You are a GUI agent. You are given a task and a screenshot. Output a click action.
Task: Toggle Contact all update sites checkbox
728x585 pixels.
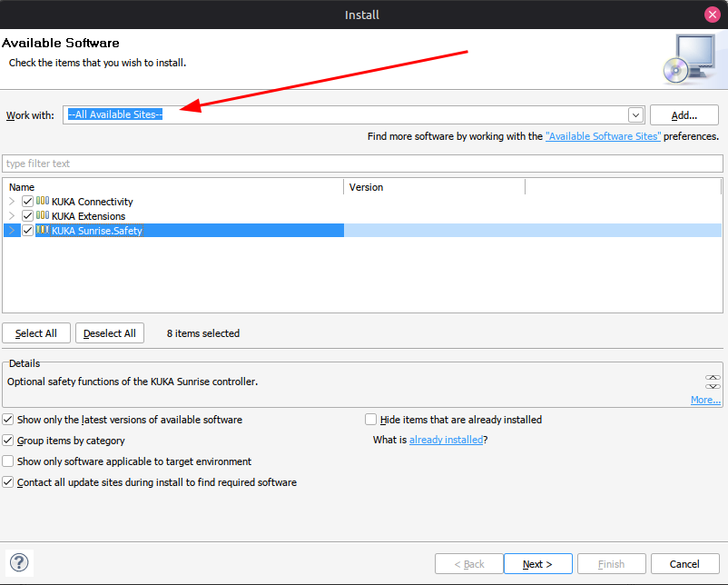coord(8,481)
